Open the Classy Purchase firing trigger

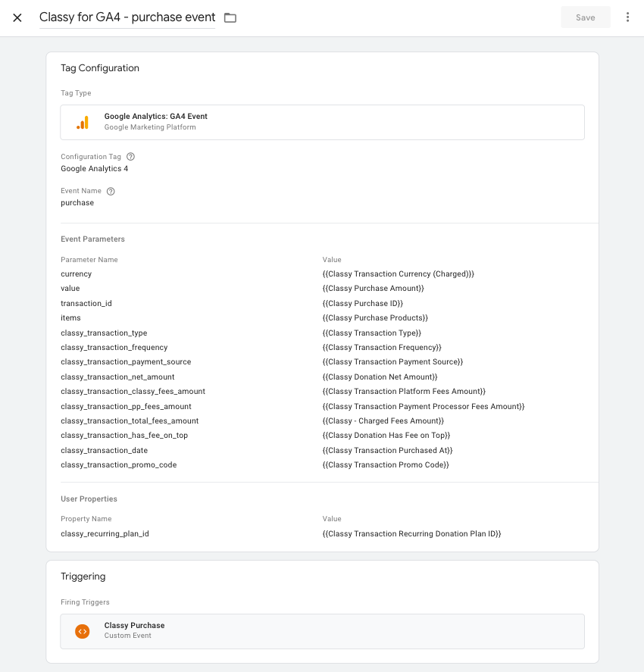(322, 631)
